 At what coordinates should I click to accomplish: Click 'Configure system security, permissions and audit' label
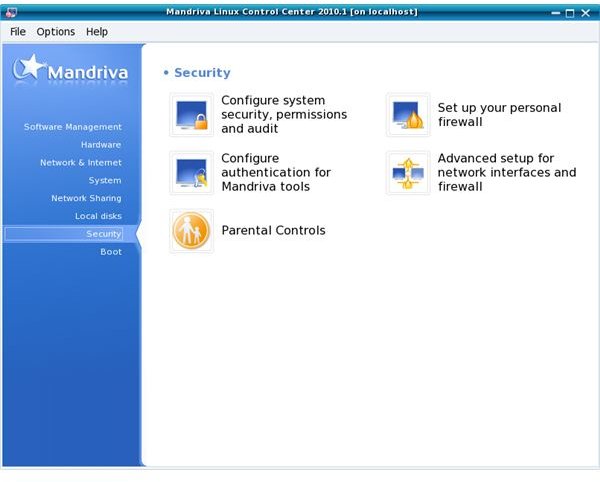tap(284, 114)
